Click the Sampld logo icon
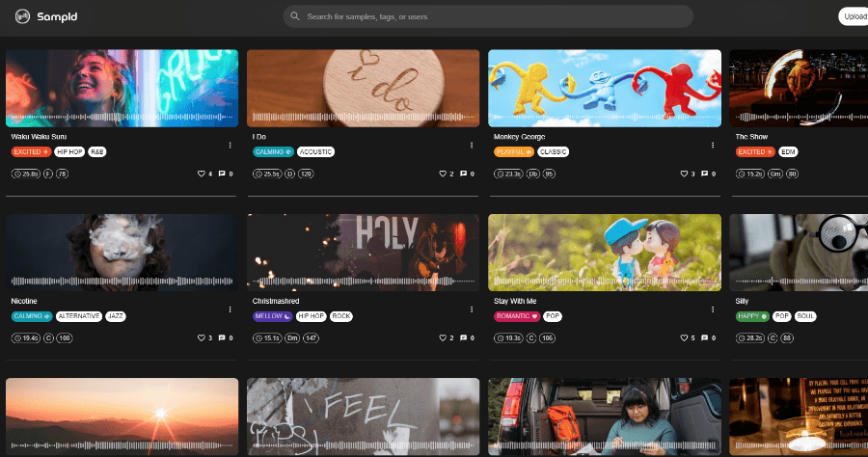 [x=22, y=16]
